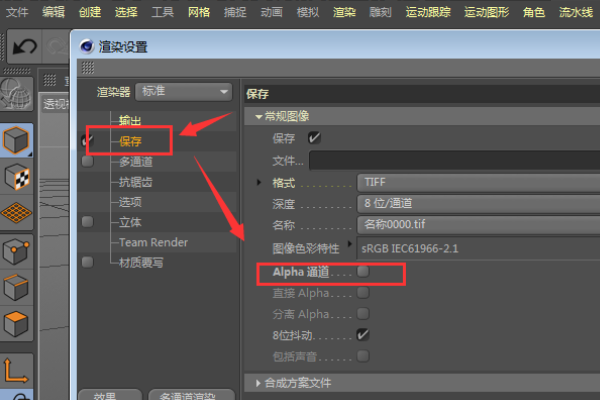Select the Texture mode checkered cube icon

(17, 177)
